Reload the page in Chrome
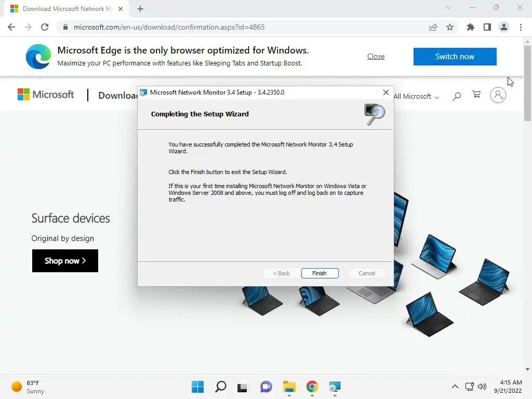 click(45, 27)
